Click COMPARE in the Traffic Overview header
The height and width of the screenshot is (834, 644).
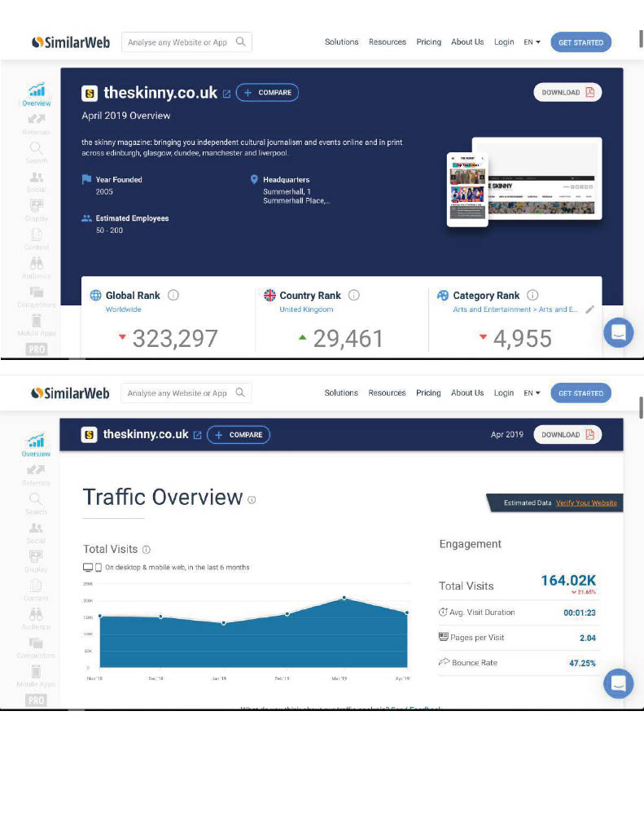point(239,435)
